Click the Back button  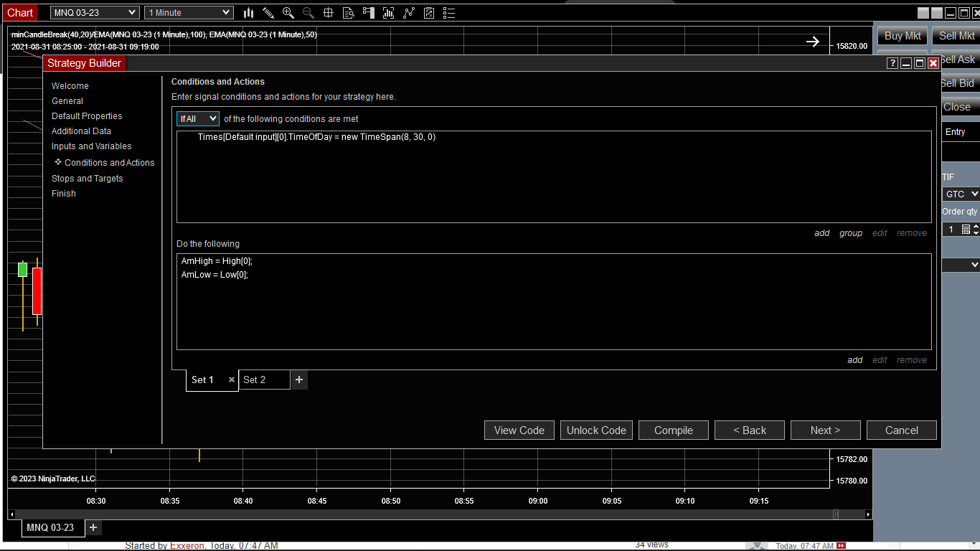click(x=750, y=430)
